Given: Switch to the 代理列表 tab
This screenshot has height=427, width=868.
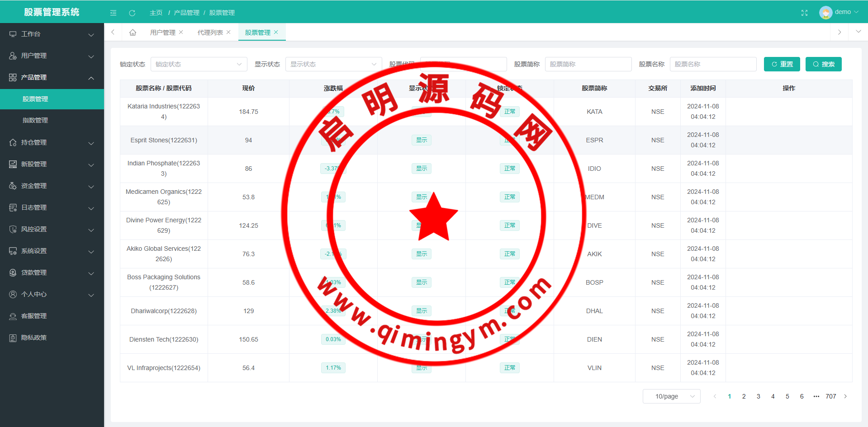Looking at the screenshot, I should coord(210,33).
